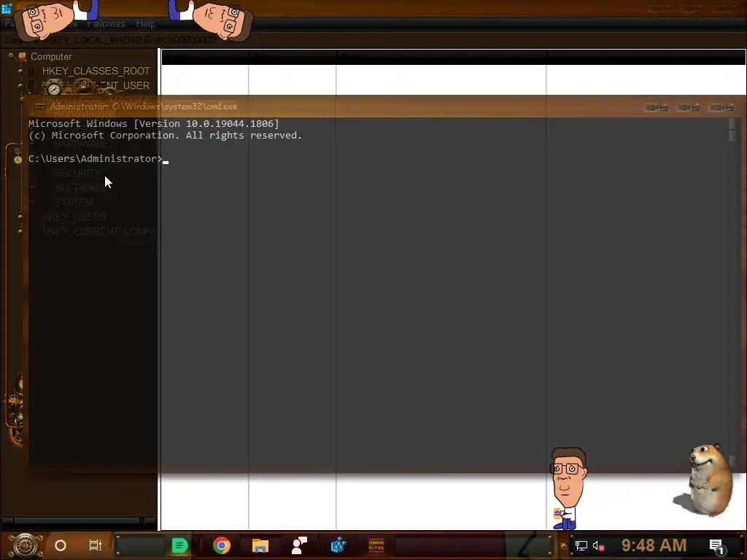Click the Computer node icon in registry tree
This screenshot has width=747, height=560.
(x=22, y=56)
